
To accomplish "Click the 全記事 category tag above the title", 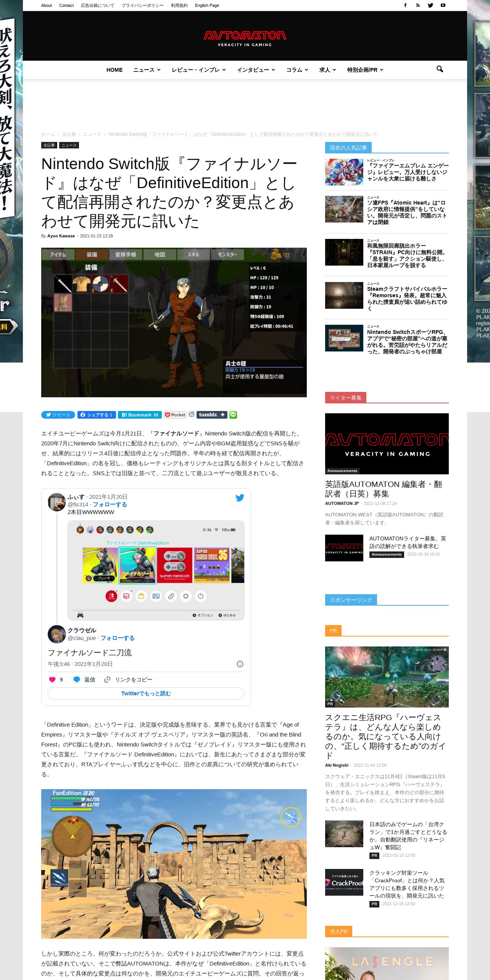I will [x=49, y=145].
